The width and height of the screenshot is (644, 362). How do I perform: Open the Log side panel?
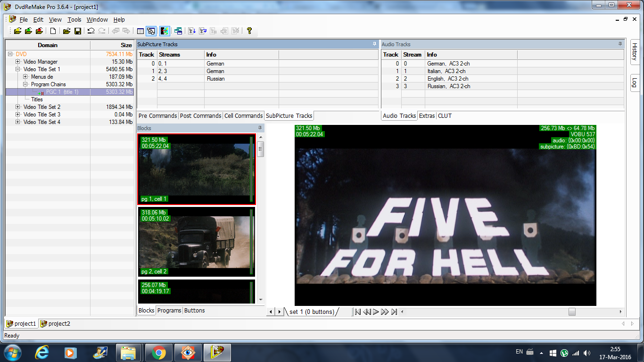[635, 82]
